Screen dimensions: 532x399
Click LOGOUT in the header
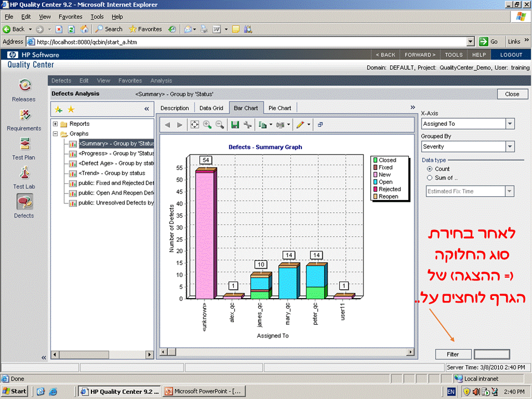(x=511, y=55)
